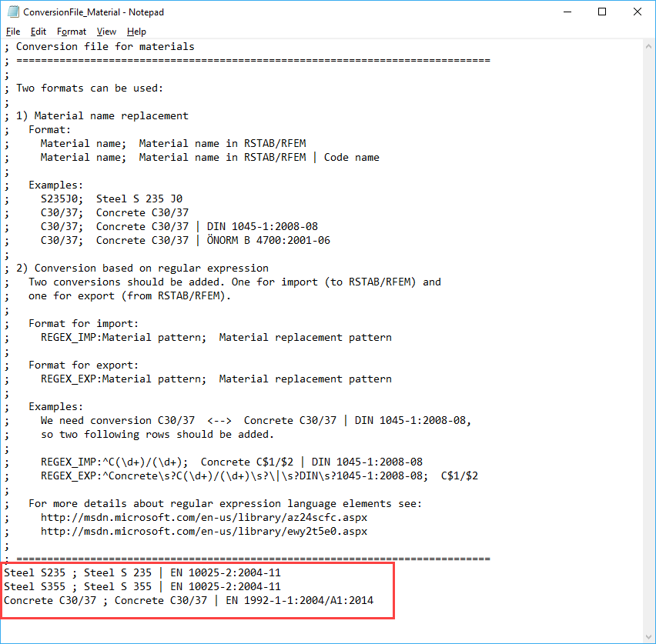The image size is (656, 644).
Task: Place cursor in 'REGEX_IMP:^C(\d+)/(\d+);' example line
Action: click(231, 462)
